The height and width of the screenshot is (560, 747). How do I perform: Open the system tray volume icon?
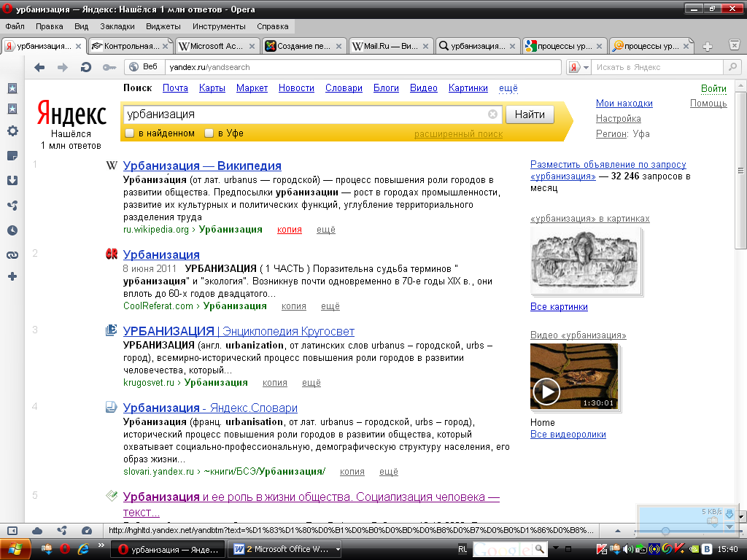point(628,549)
